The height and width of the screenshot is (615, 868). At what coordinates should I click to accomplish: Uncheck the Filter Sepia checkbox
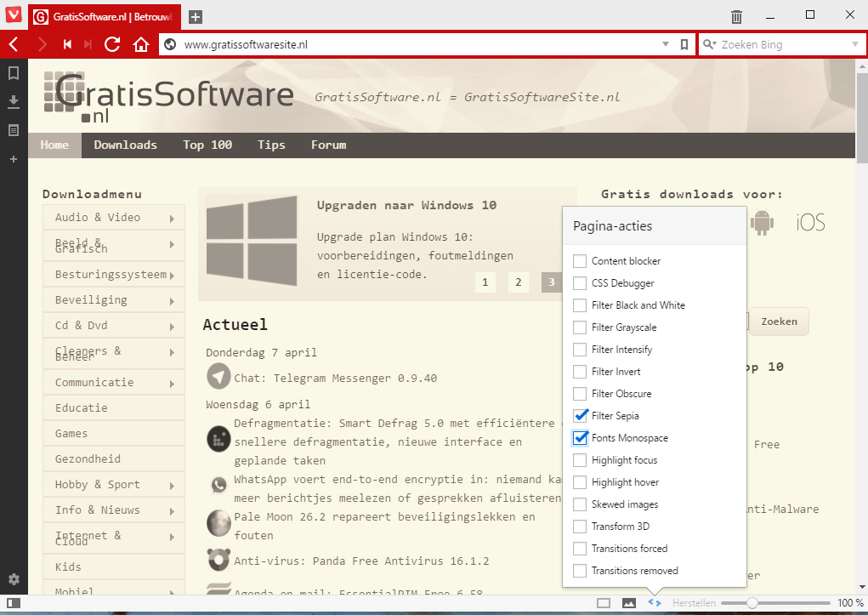coord(581,416)
